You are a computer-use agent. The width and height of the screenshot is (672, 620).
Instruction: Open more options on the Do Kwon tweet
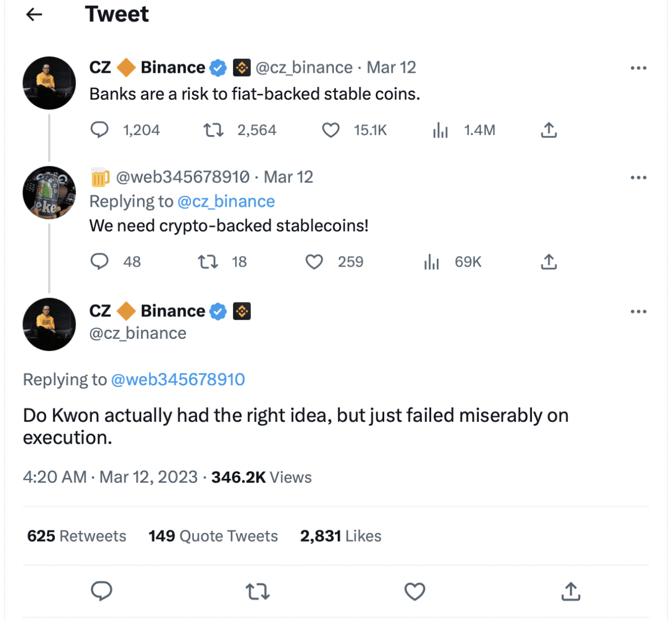638,311
